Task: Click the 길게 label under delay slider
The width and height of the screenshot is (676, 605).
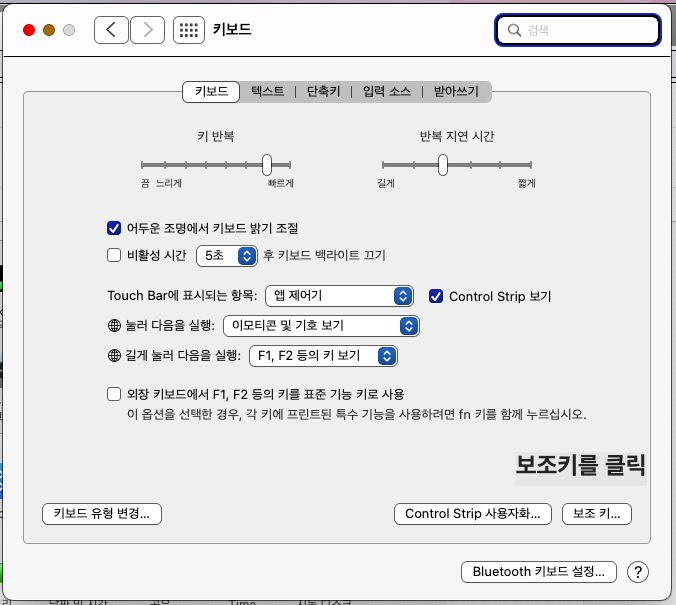Action: tap(386, 183)
